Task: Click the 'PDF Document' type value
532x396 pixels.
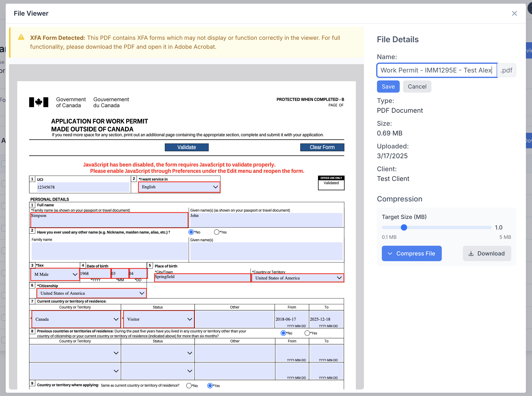Action: point(400,110)
